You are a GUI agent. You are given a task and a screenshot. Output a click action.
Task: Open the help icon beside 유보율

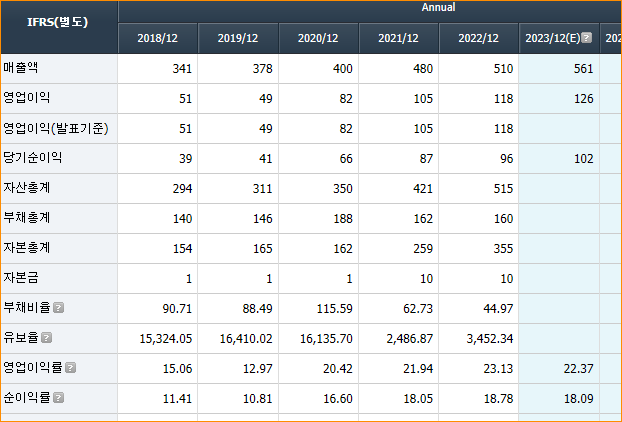coord(47,338)
